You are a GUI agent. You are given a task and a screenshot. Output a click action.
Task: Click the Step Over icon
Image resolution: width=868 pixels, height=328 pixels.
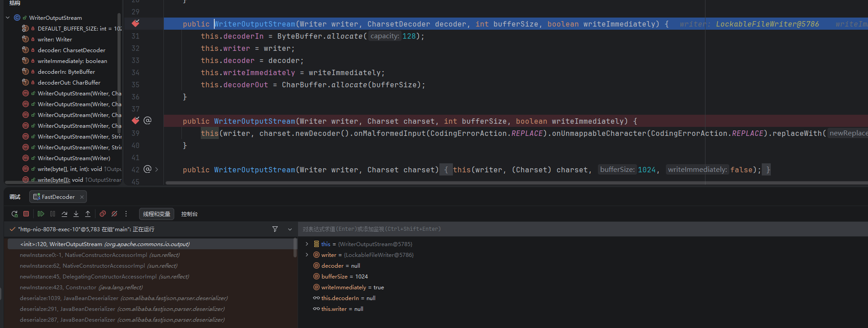point(64,214)
